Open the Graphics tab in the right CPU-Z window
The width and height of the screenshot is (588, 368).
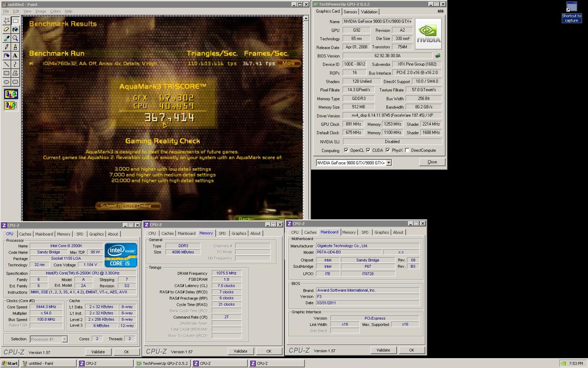point(381,232)
